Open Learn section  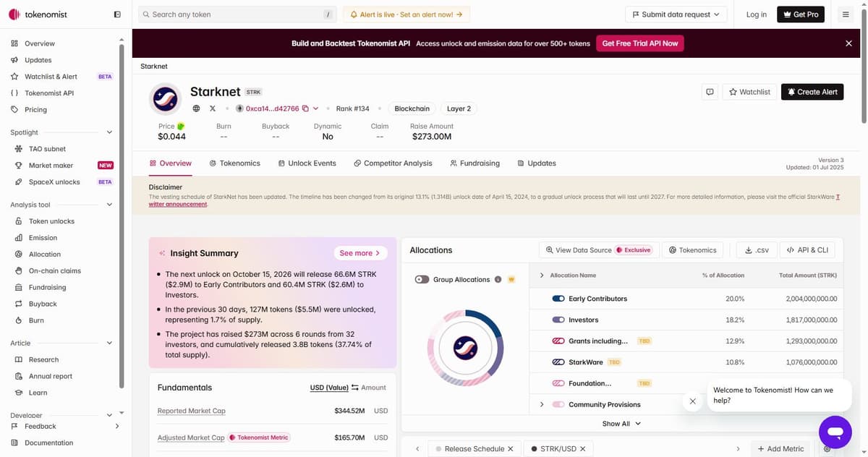38,393
